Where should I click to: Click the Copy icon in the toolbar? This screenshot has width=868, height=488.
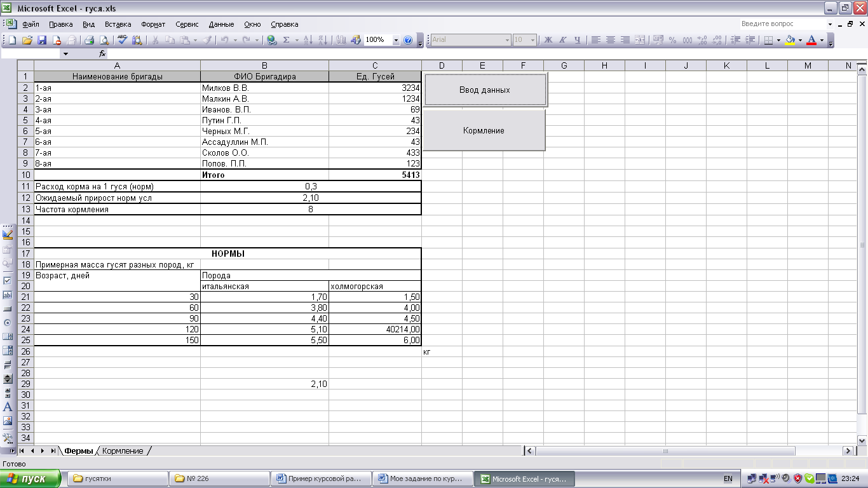[x=170, y=40]
